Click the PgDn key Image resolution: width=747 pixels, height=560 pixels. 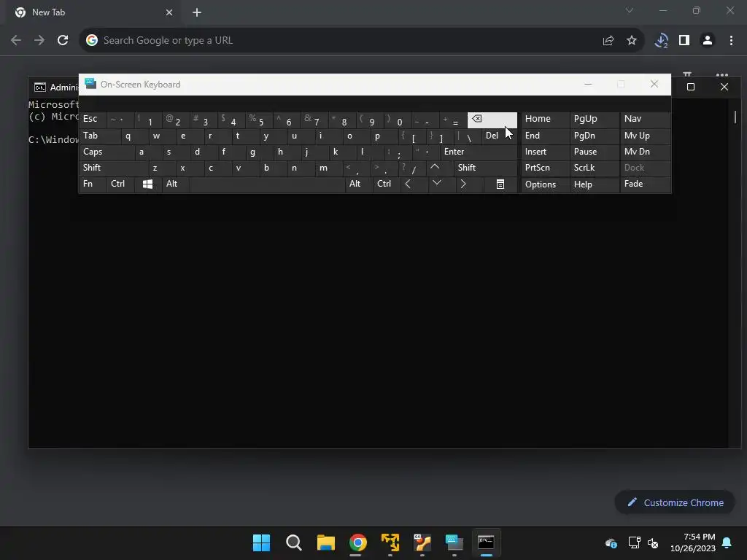pos(594,136)
